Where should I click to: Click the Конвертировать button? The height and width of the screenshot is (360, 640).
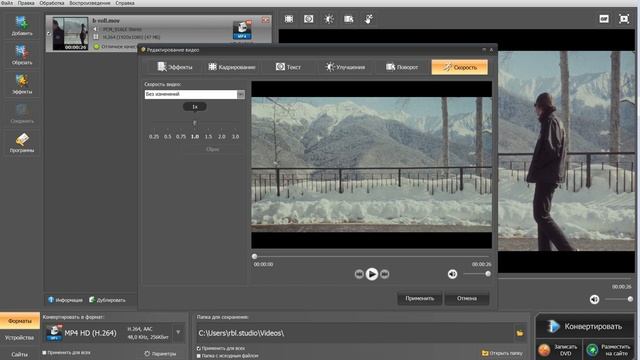pyautogui.click(x=585, y=326)
